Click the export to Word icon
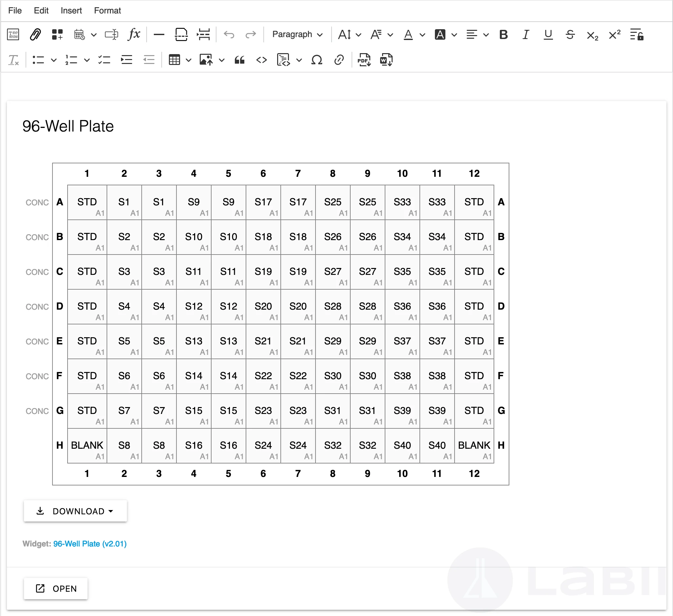The width and height of the screenshot is (673, 616). click(386, 60)
